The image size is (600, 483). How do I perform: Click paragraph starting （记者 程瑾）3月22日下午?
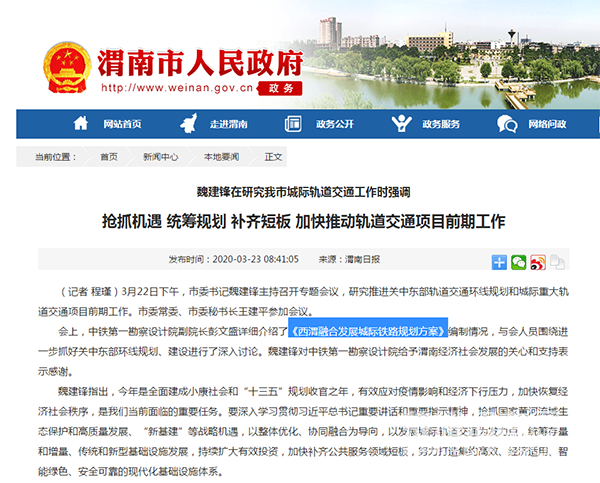click(x=303, y=302)
